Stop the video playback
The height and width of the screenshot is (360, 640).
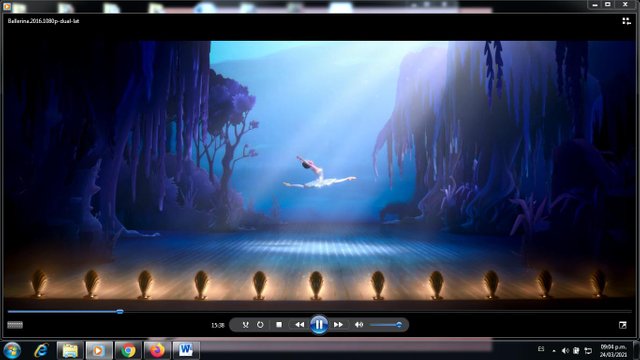pos(279,324)
